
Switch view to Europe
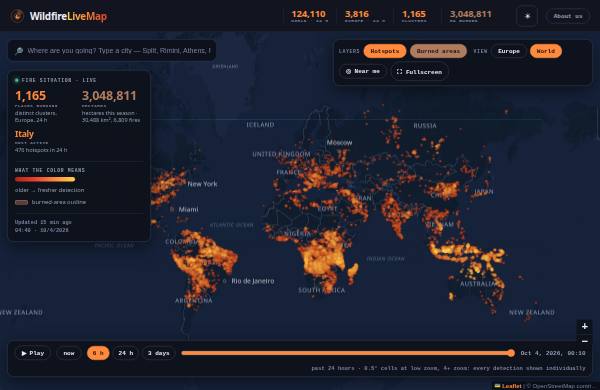pos(509,51)
